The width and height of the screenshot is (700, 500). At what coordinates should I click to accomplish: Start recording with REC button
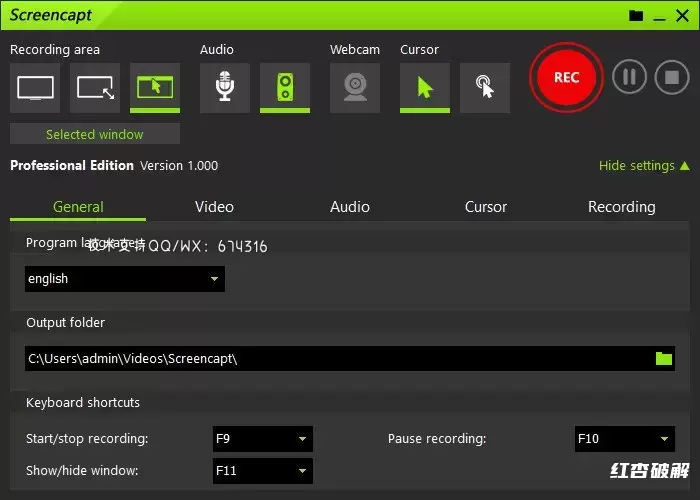coord(567,78)
